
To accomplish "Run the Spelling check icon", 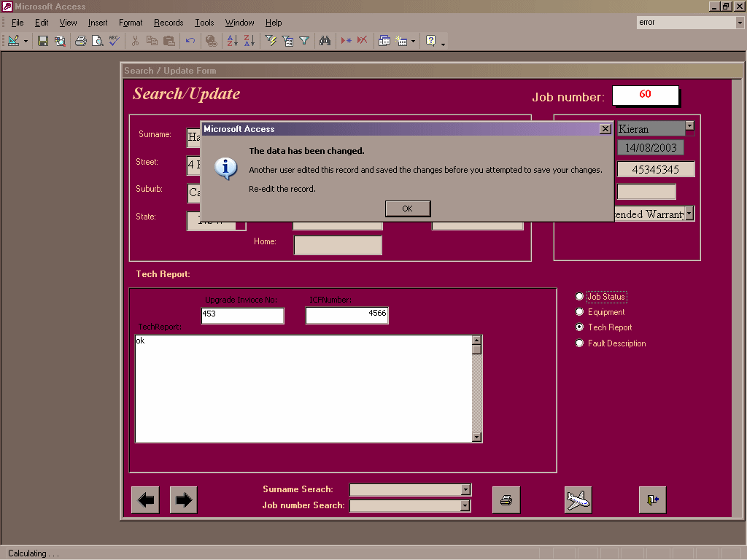I will (x=115, y=41).
